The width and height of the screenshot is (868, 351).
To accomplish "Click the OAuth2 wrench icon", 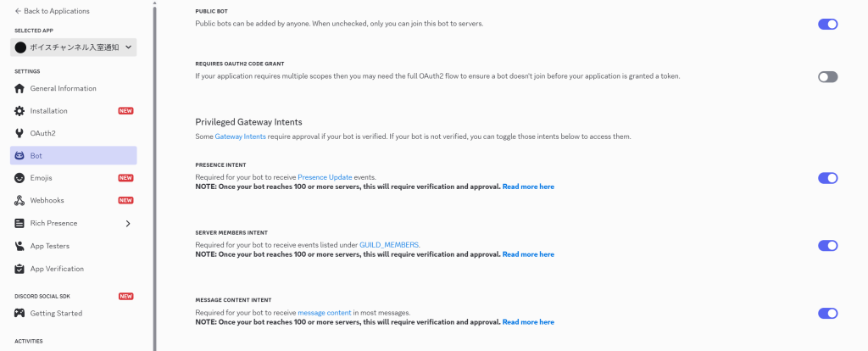I will coord(19,133).
